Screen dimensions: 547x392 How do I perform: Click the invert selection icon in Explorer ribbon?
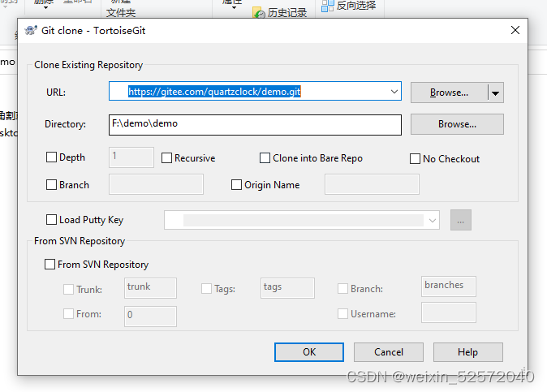(327, 6)
